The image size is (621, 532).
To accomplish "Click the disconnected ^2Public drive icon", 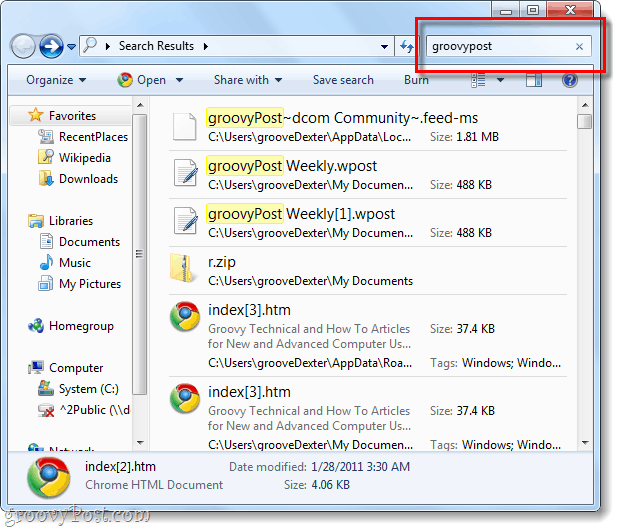I will (46, 410).
